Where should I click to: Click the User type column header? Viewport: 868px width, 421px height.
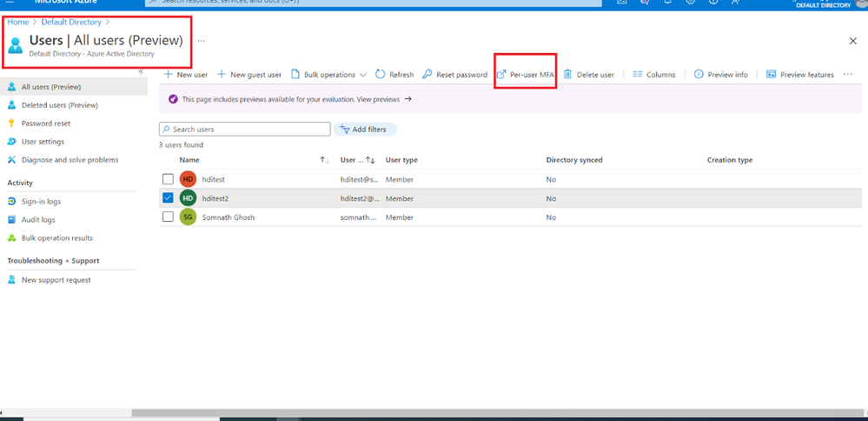point(401,160)
